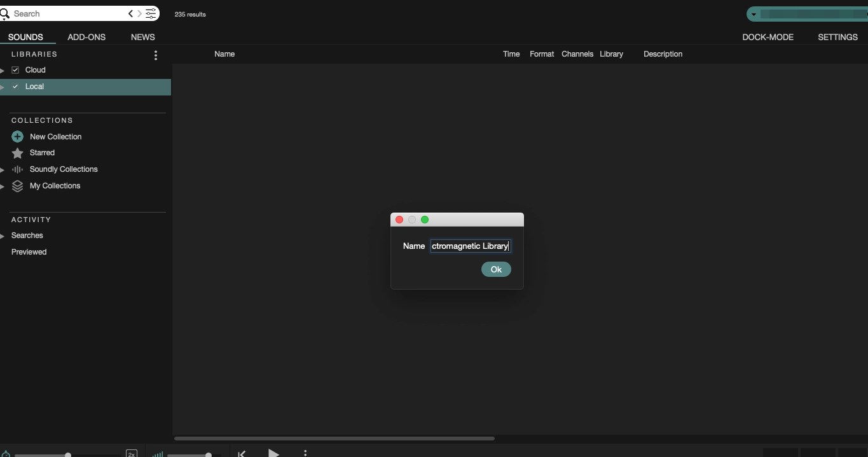Screen dimensions: 868x457
Task: Click the New Collection plus icon
Action: pos(17,136)
